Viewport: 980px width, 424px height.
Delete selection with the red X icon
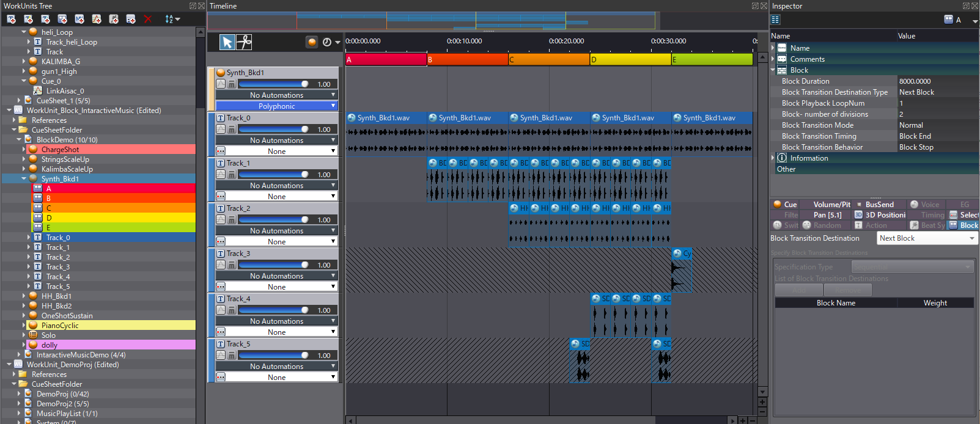[148, 19]
